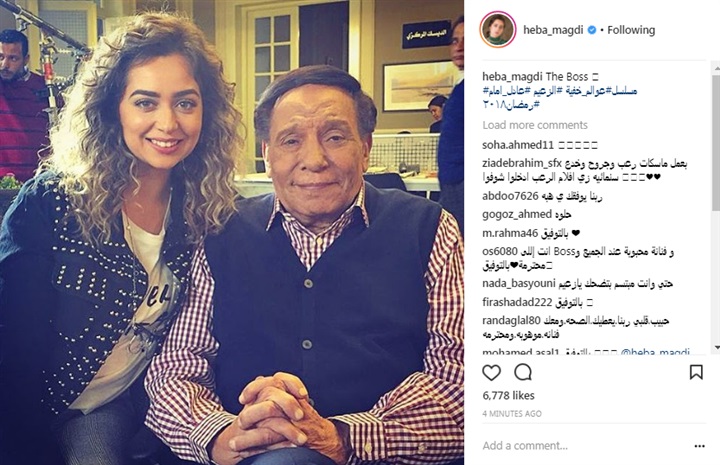Open the nada_basyouni commenter profile
This screenshot has width=720, height=465.
coord(519,283)
